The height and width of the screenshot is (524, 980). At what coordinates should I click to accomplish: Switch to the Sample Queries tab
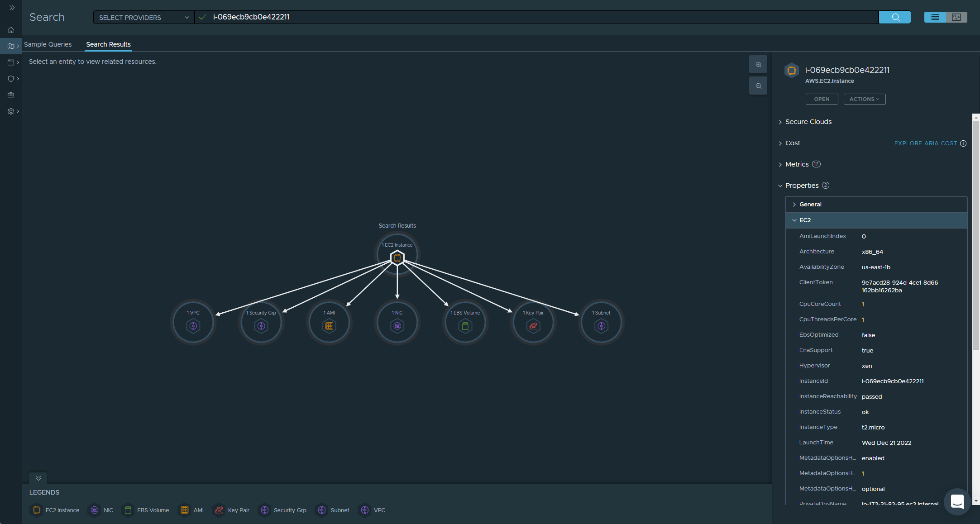click(x=48, y=44)
